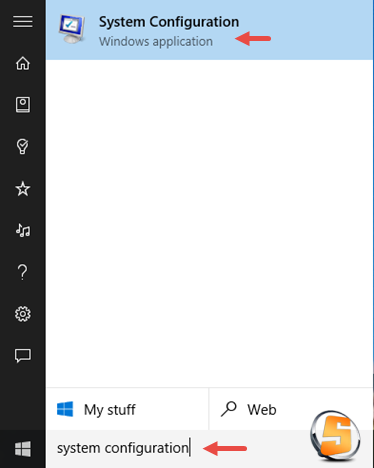Launch the System Configuration search result

[209, 30]
